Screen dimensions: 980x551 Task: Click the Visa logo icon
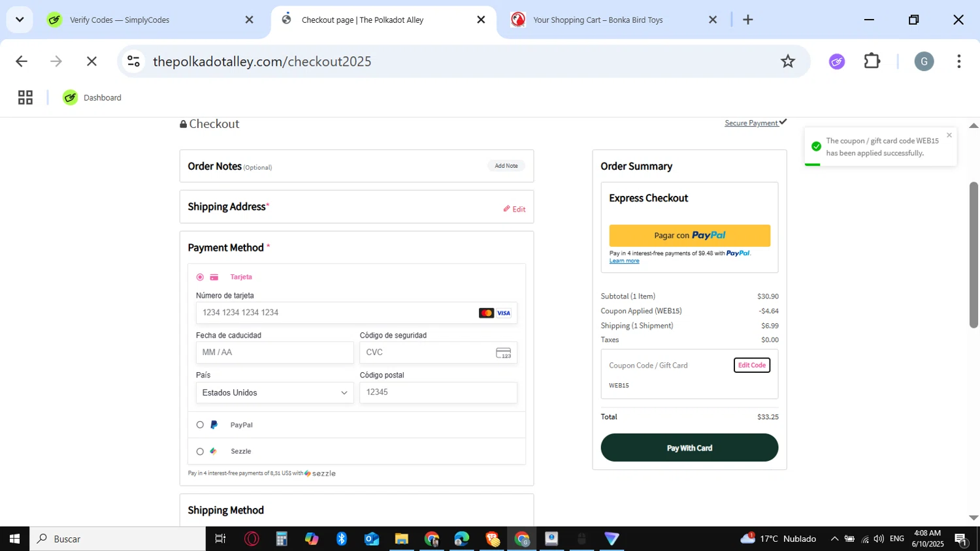pyautogui.click(x=504, y=313)
